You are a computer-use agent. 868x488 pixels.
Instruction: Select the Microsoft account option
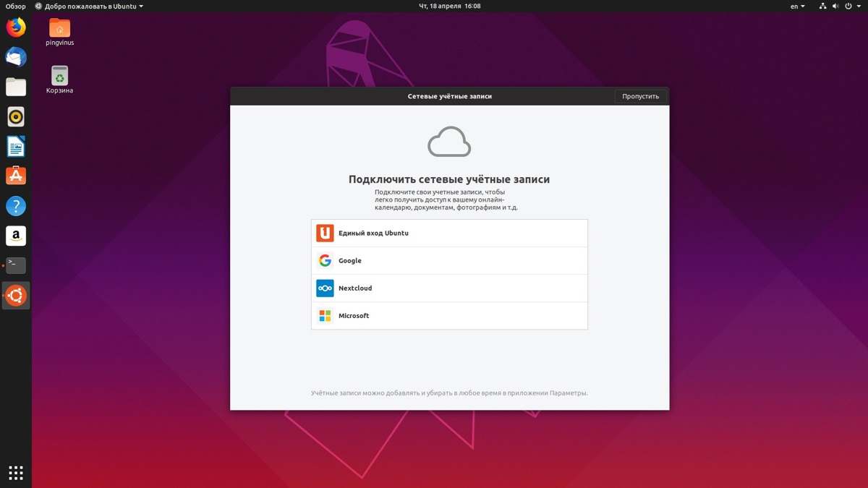click(449, 316)
